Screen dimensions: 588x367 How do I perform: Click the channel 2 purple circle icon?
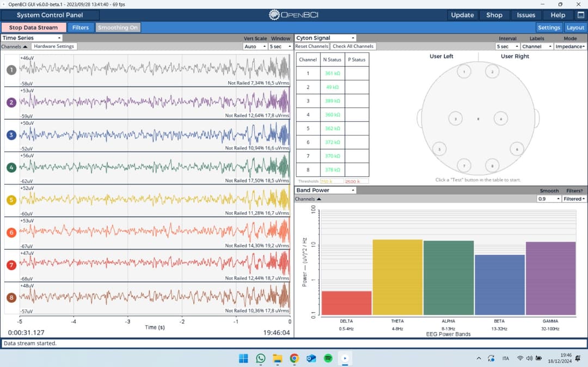click(x=11, y=102)
